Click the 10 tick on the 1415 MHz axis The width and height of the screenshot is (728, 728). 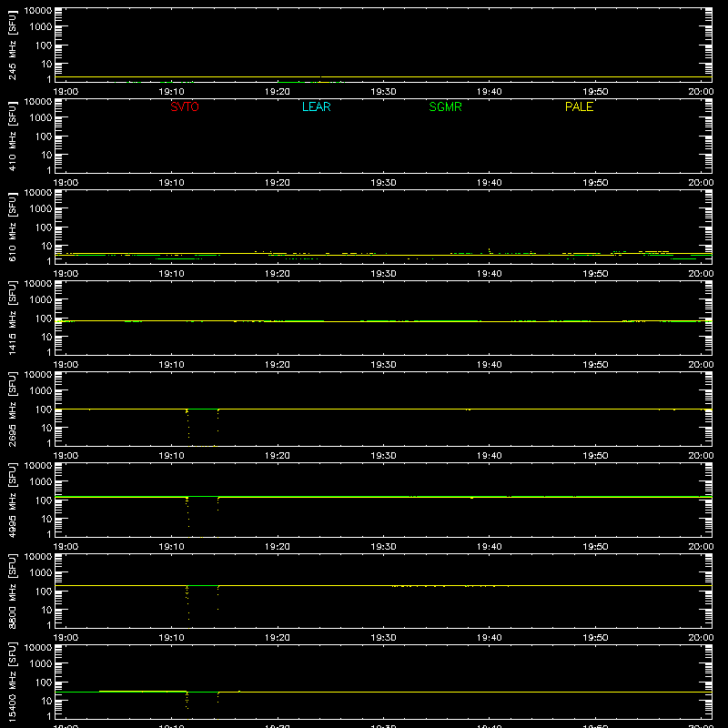[x=46, y=337]
